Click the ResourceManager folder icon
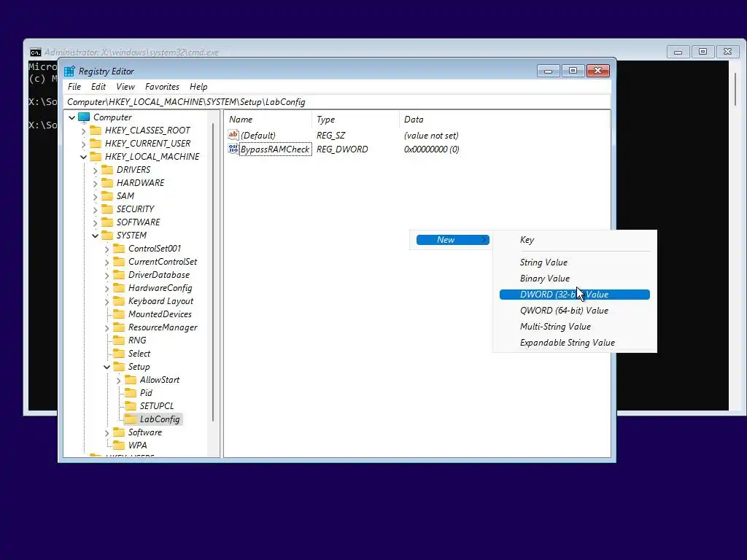This screenshot has width=747, height=560. coord(119,327)
